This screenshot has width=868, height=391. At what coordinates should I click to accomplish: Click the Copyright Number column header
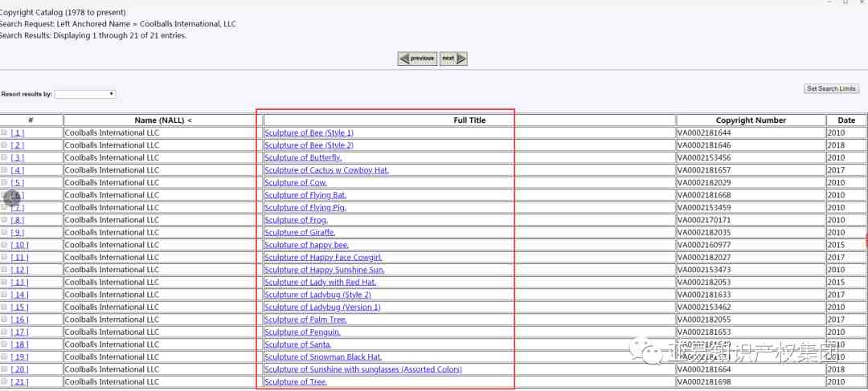751,120
